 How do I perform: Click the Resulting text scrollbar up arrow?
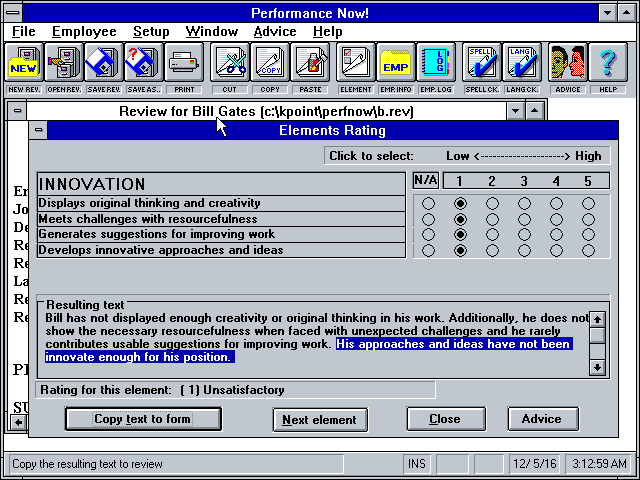click(x=597, y=320)
